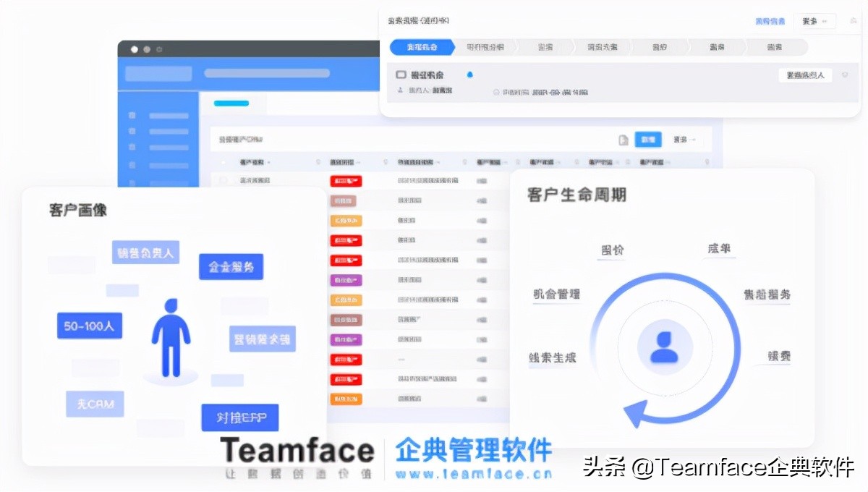The width and height of the screenshot is (868, 492).
Task: Open the 更多 dropdown at the top right
Action: pos(814,20)
